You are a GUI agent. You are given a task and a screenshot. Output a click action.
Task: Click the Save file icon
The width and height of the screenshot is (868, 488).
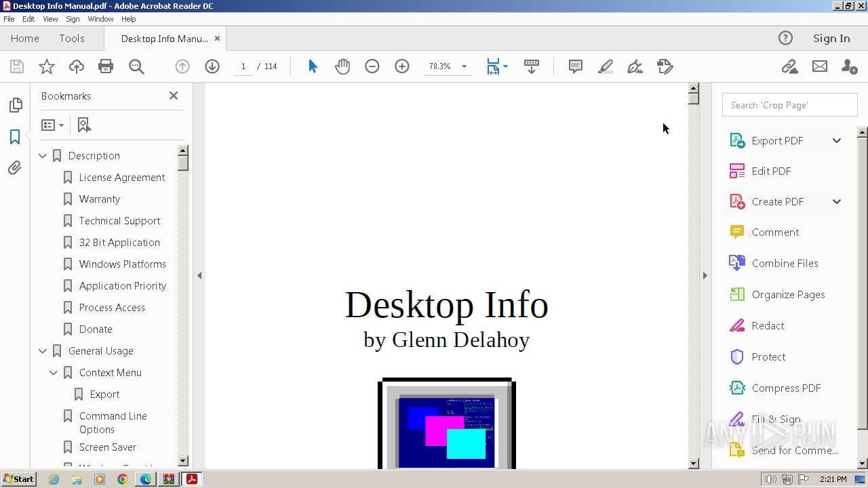click(x=17, y=66)
